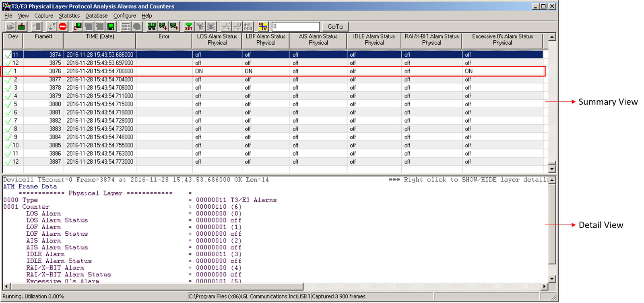
Task: Click the file path in status bar
Action: pyautogui.click(x=249, y=297)
